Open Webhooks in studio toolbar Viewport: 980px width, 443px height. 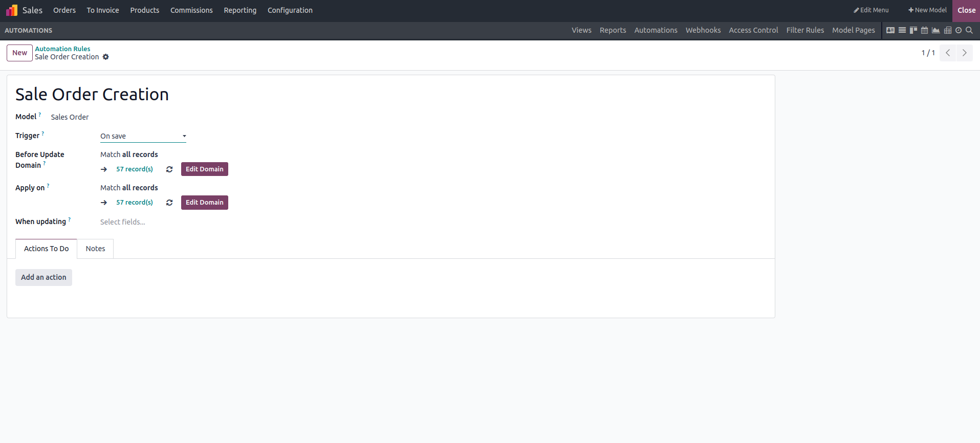coord(703,30)
